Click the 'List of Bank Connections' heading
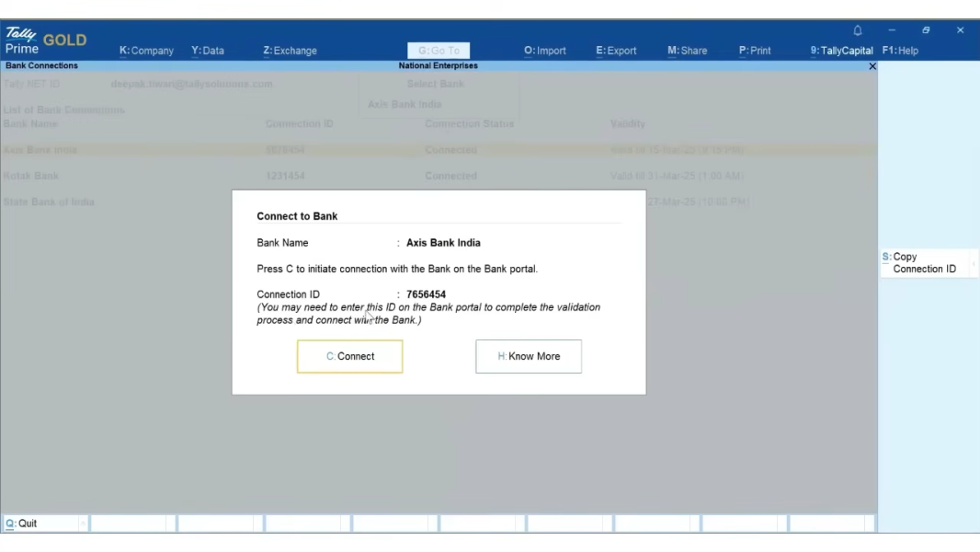 63,110
